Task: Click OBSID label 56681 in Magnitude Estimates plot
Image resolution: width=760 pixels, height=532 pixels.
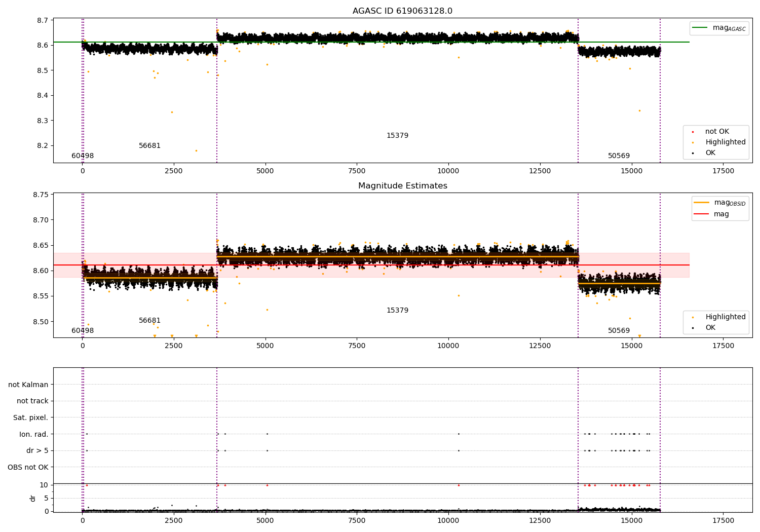Action: 149,321
